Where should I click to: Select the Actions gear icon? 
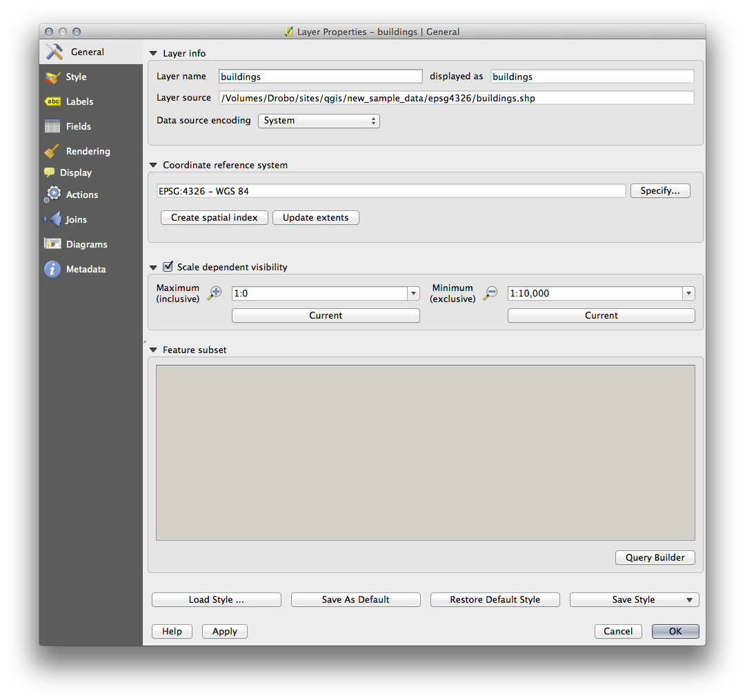53,194
